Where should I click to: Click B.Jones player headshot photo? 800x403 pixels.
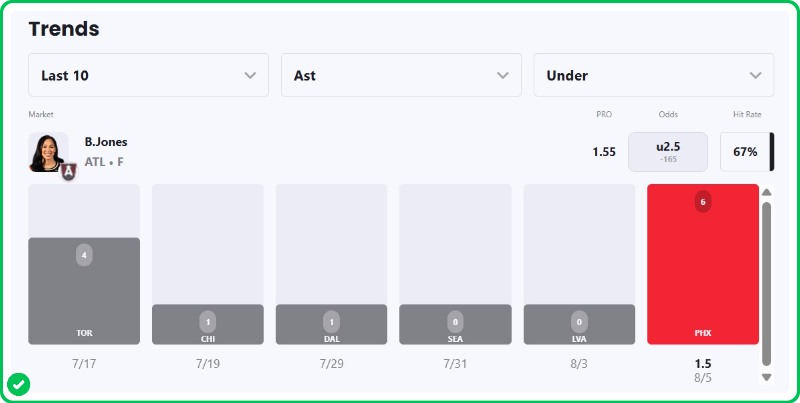pyautogui.click(x=48, y=153)
